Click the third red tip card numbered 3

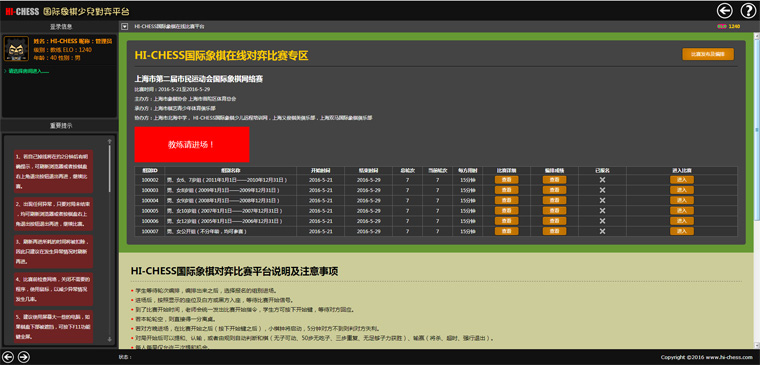[53, 251]
